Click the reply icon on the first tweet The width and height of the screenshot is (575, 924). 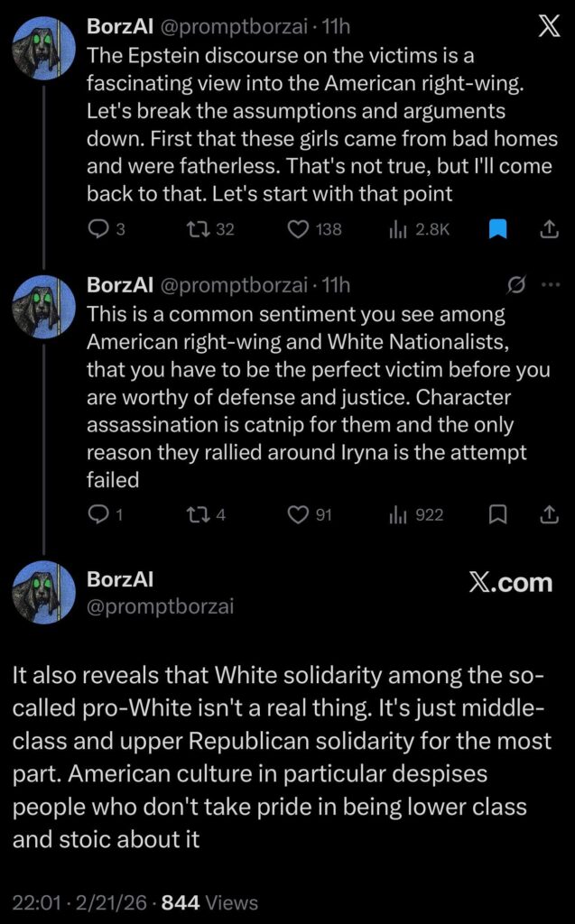click(97, 229)
